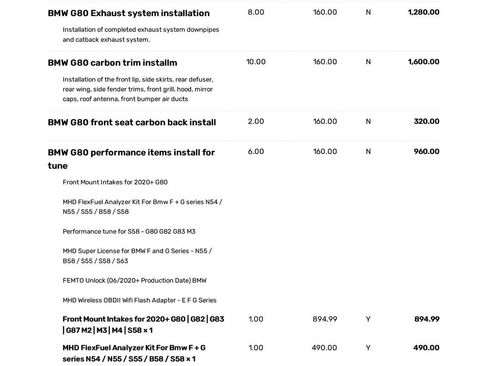The image size is (488, 366).
Task: Click taxable N in Exhaust system row
Action: coord(368,12)
